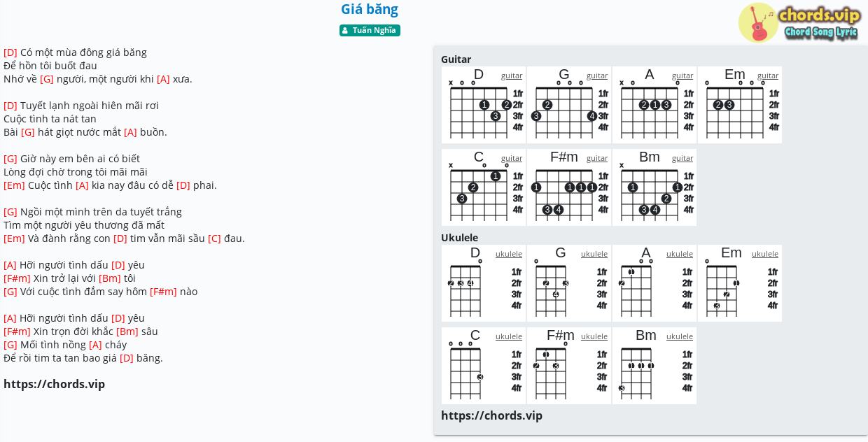Click the [C] chord before đau
This screenshot has width=868, height=442.
[x=214, y=238]
